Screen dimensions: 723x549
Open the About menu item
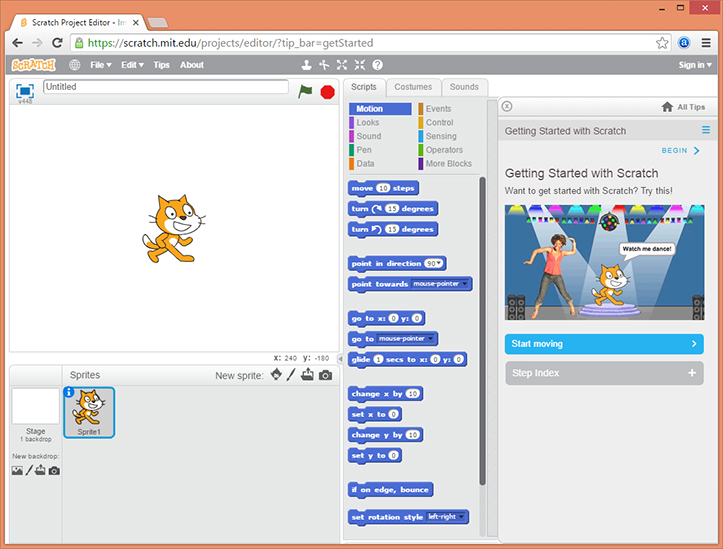192,65
